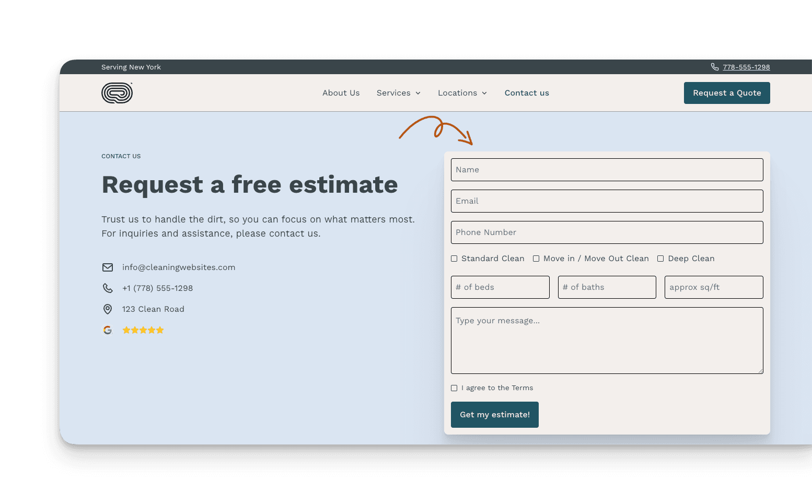Submit with Get my estimate! button
The height and width of the screenshot is (504, 812).
point(494,415)
